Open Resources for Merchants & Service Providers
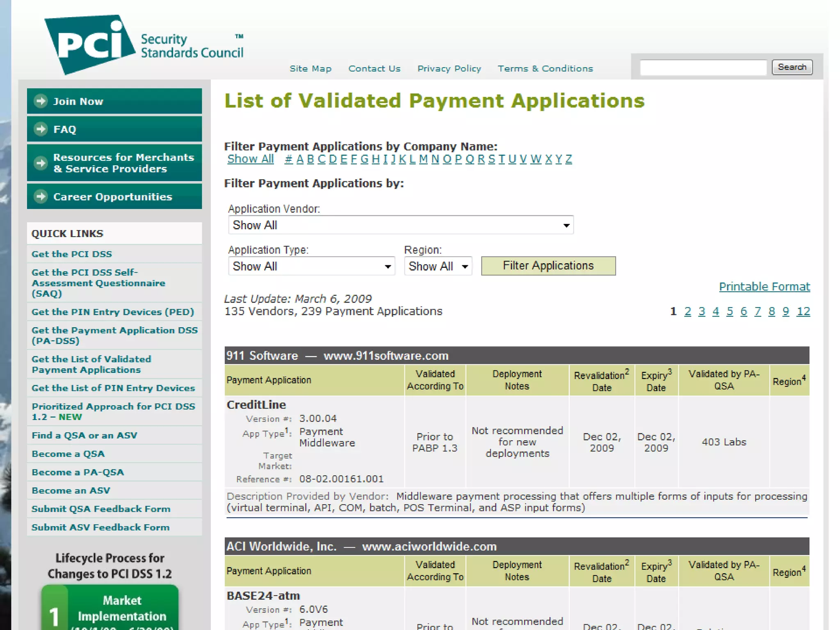Viewport: 840px width, 630px height. coord(114,163)
